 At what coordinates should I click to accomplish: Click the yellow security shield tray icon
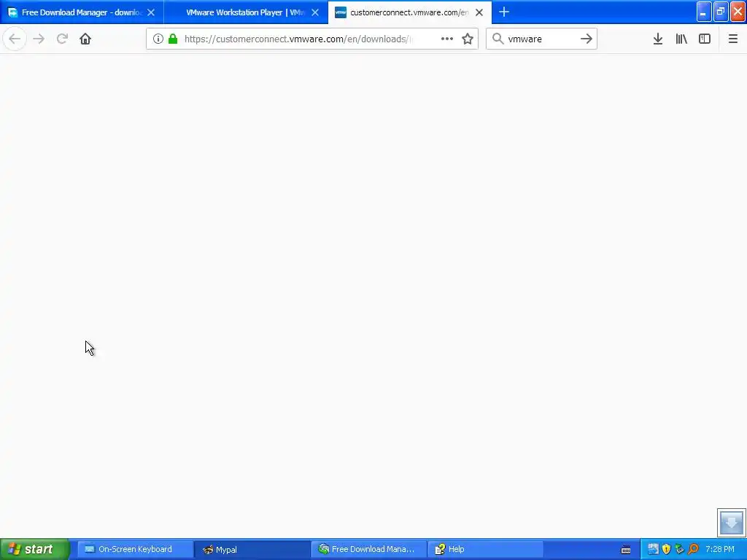(667, 549)
